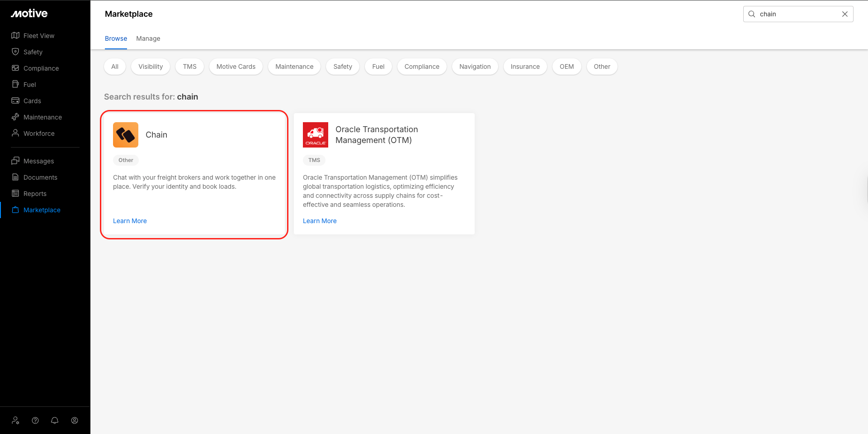This screenshot has height=434, width=868.
Task: Switch to the Manage tab
Action: click(148, 38)
